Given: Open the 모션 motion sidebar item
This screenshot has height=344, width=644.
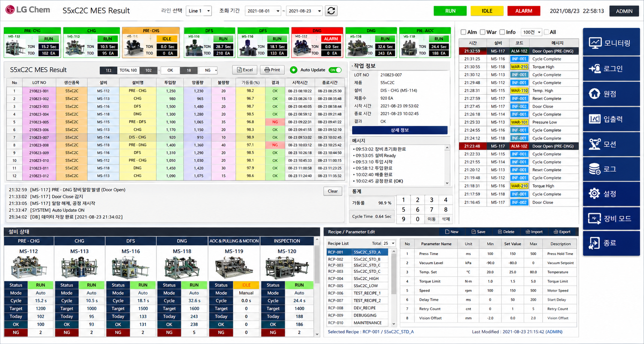Looking at the screenshot, I should point(611,144).
